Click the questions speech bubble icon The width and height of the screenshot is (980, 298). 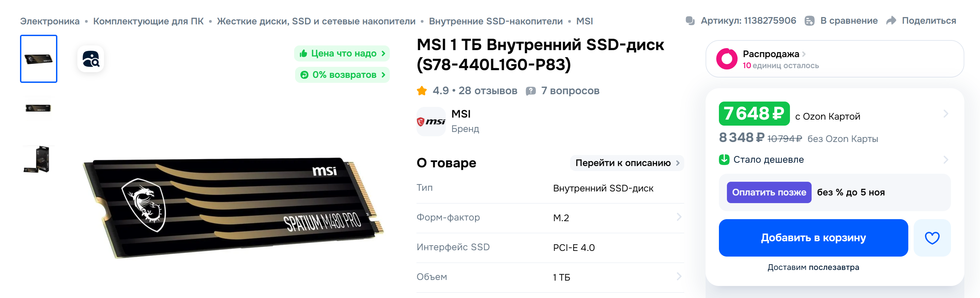point(530,91)
